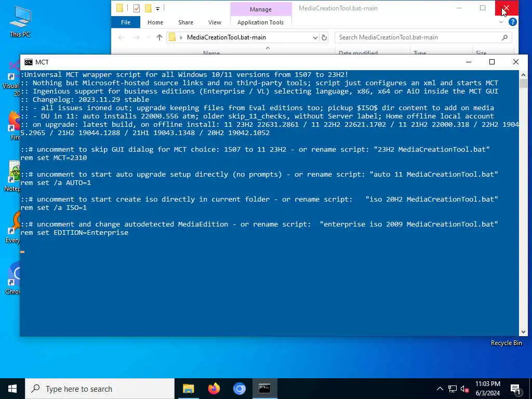The width and height of the screenshot is (532, 399).
Task: Close the Explorer window
Action: [506, 8]
